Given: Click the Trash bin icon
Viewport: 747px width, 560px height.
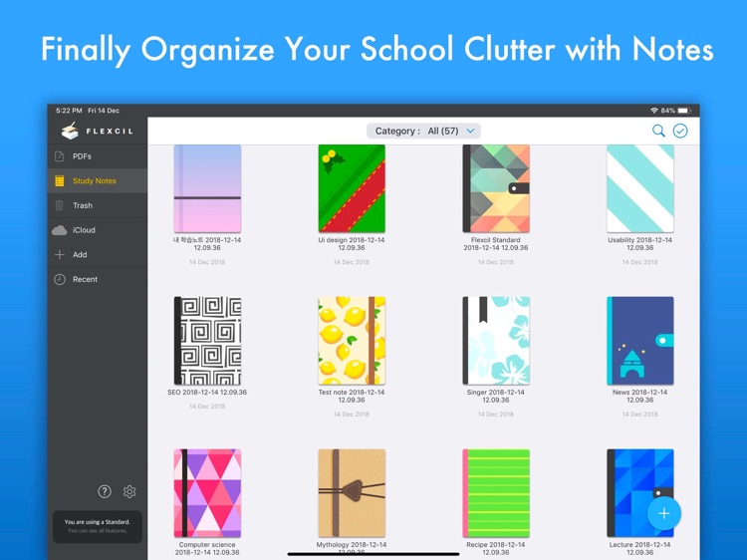Looking at the screenshot, I should coord(60,205).
